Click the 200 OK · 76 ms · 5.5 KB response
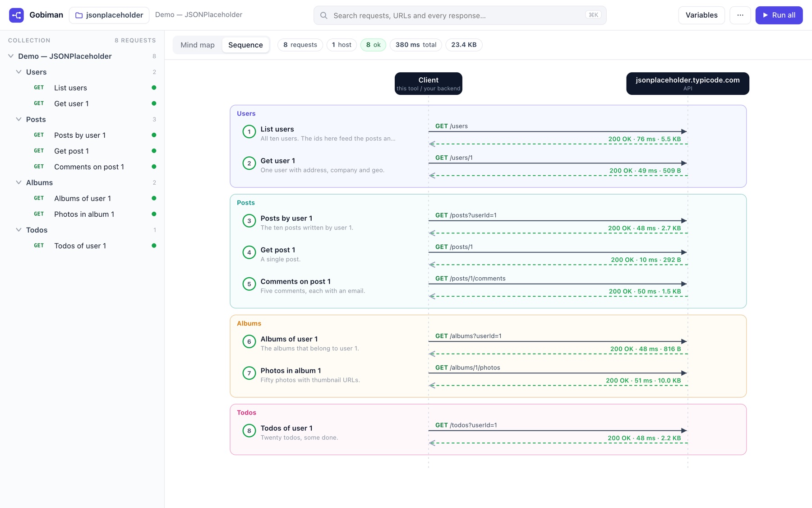This screenshot has height=508, width=812. pos(645,139)
